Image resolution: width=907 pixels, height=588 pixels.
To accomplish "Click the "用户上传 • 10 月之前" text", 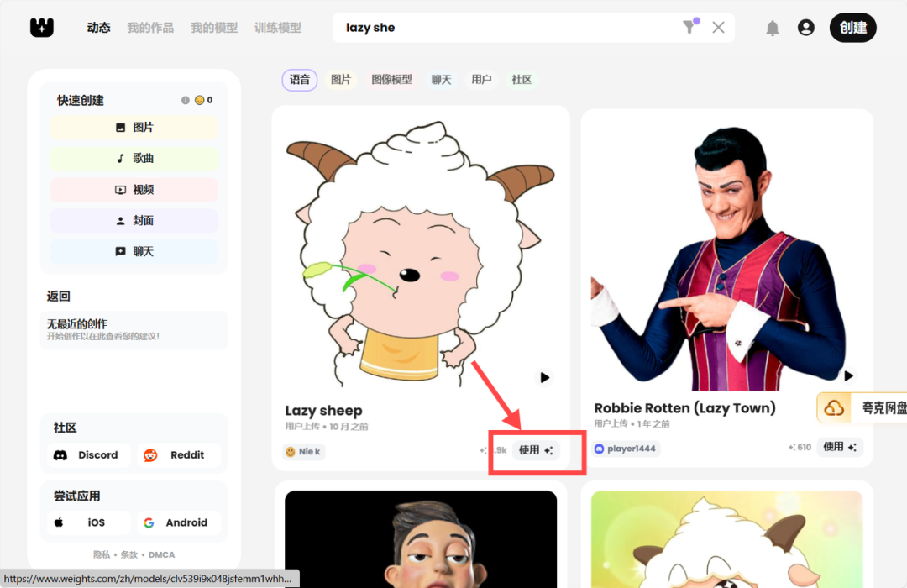I will [x=327, y=427].
